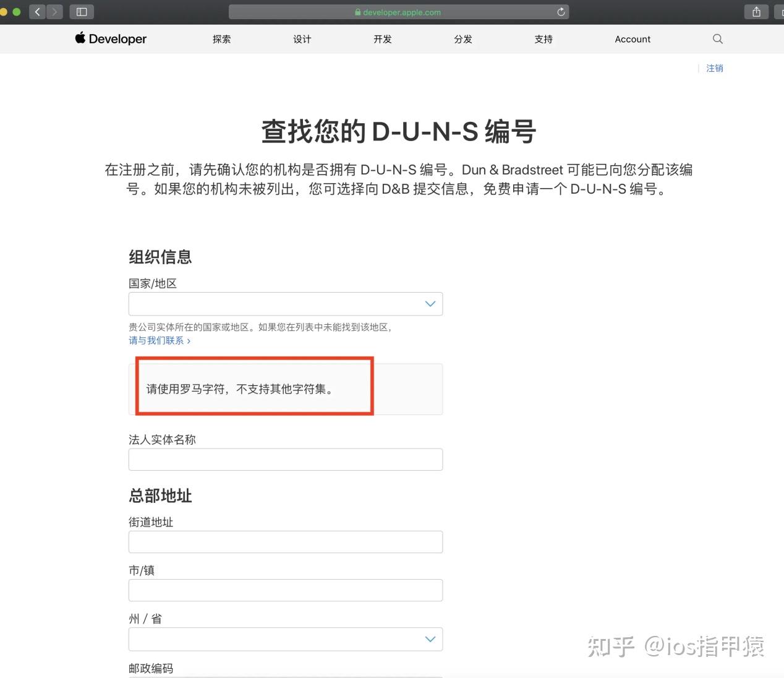Open the 设计 navigation menu
This screenshot has height=678, width=784.
[302, 39]
